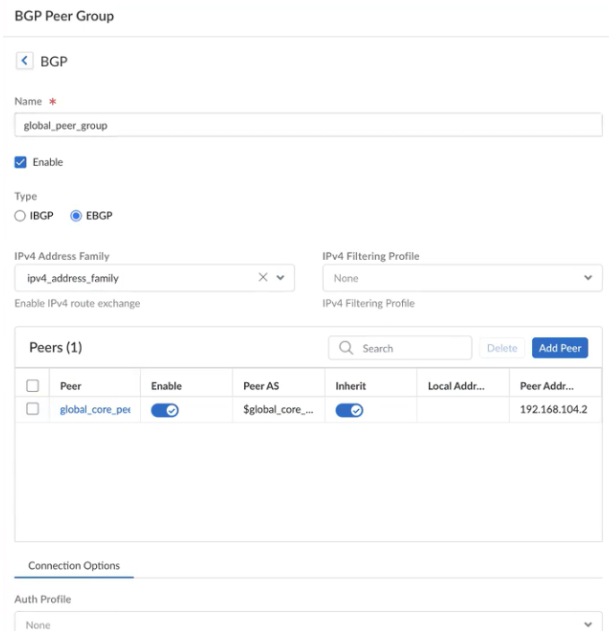Click the Peer AS column header
This screenshot has height=643, width=609.
pos(264,386)
